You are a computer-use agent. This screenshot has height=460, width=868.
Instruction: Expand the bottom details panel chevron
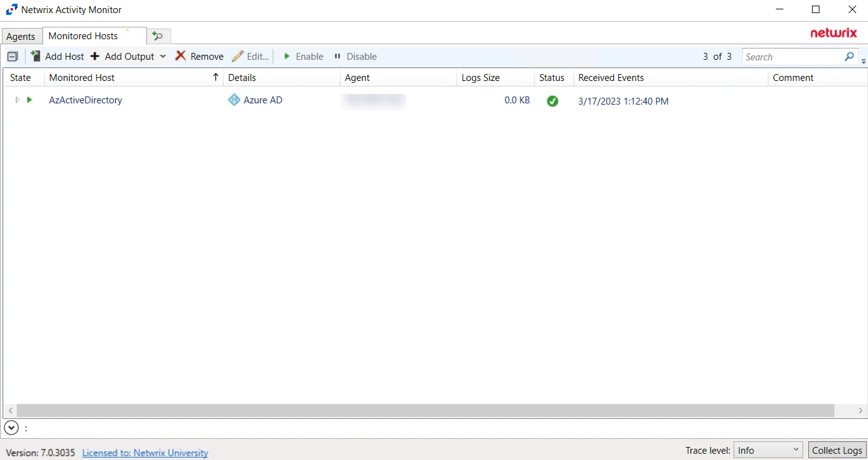[11, 428]
